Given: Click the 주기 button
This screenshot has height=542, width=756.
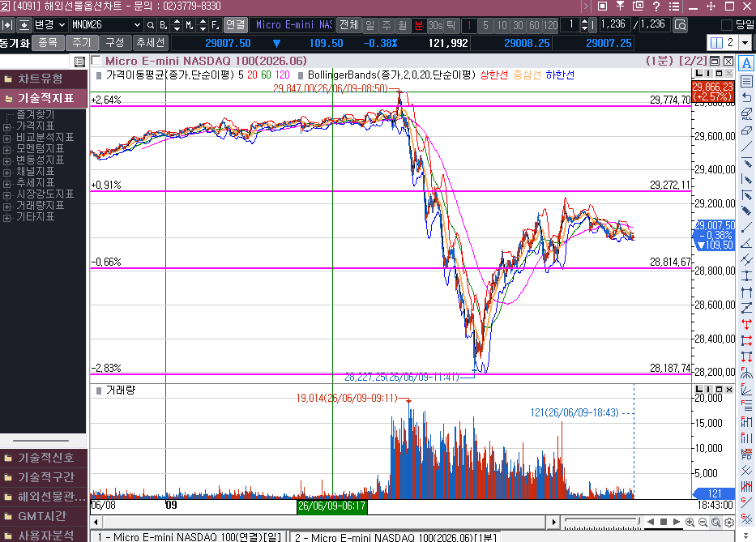Looking at the screenshot, I should coord(82,43).
